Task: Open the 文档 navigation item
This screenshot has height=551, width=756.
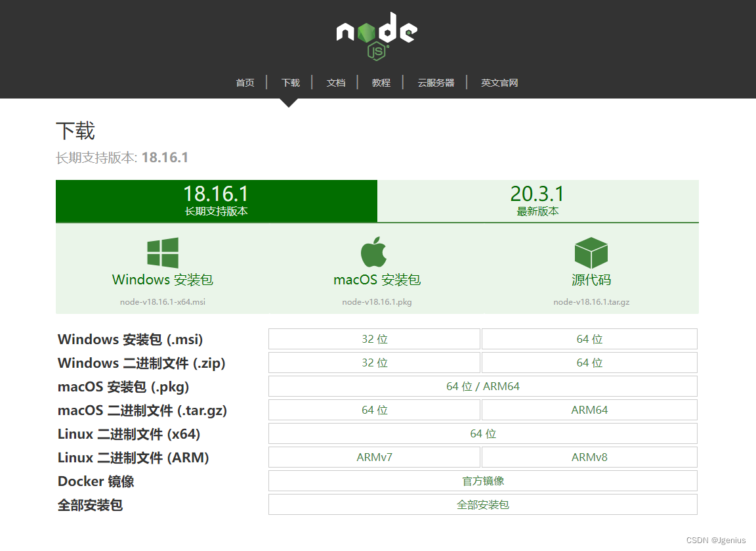Action: coord(335,83)
